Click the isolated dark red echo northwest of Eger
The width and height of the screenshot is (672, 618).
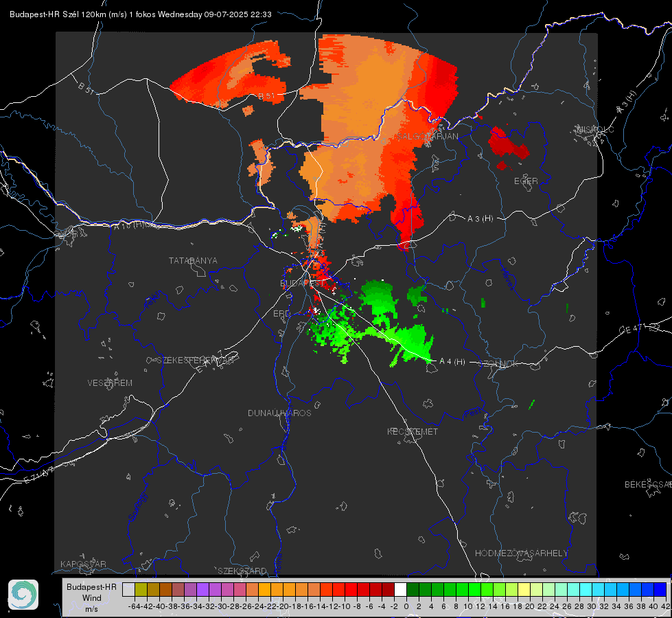pyautogui.click(x=508, y=146)
